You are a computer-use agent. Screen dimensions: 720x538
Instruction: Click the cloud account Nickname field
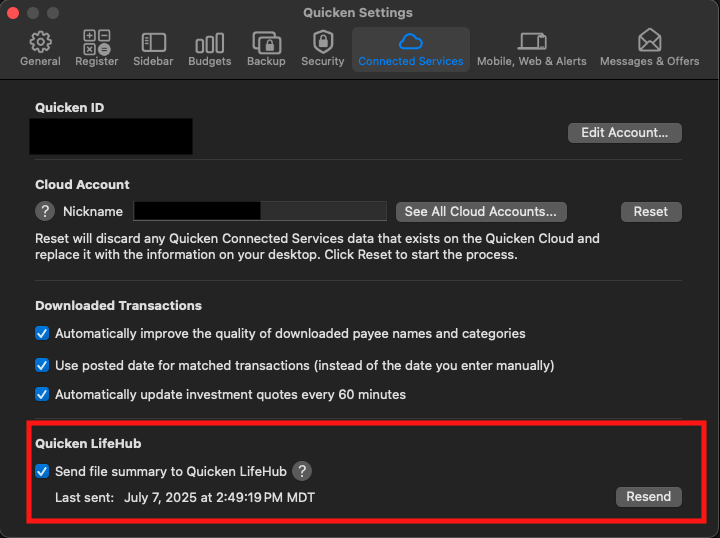pos(260,212)
